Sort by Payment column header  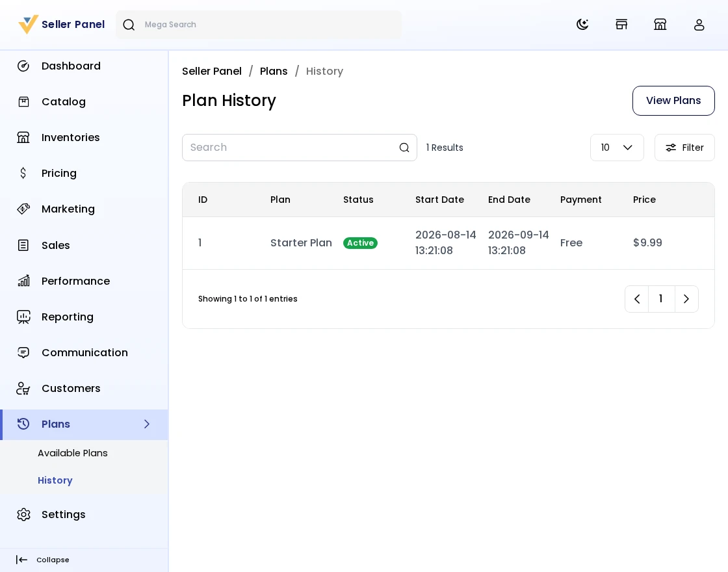coord(581,200)
